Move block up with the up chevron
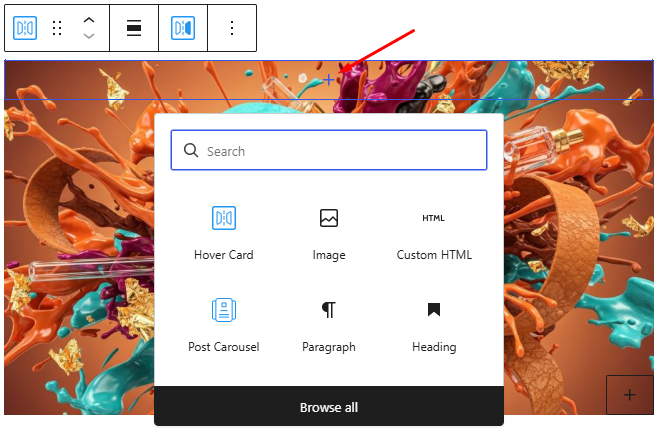This screenshot has height=428, width=657. [89, 20]
